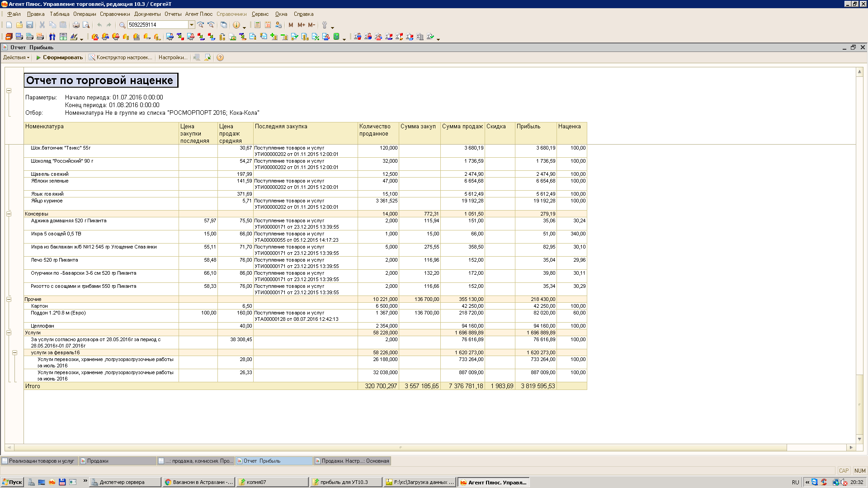Click the Paste clipboard icon
Image resolution: width=868 pixels, height=488 pixels.
click(63, 25)
